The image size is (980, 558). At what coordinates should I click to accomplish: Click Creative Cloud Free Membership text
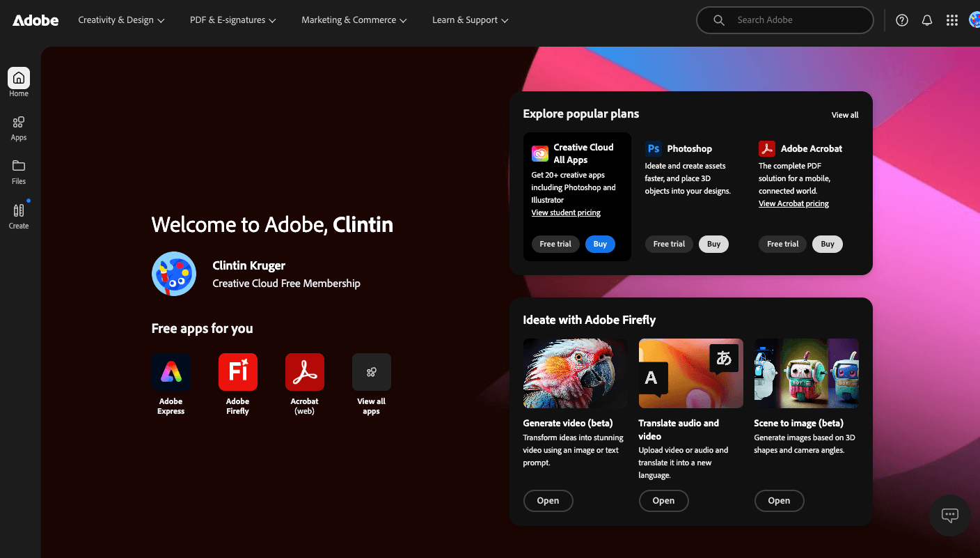pyautogui.click(x=286, y=284)
